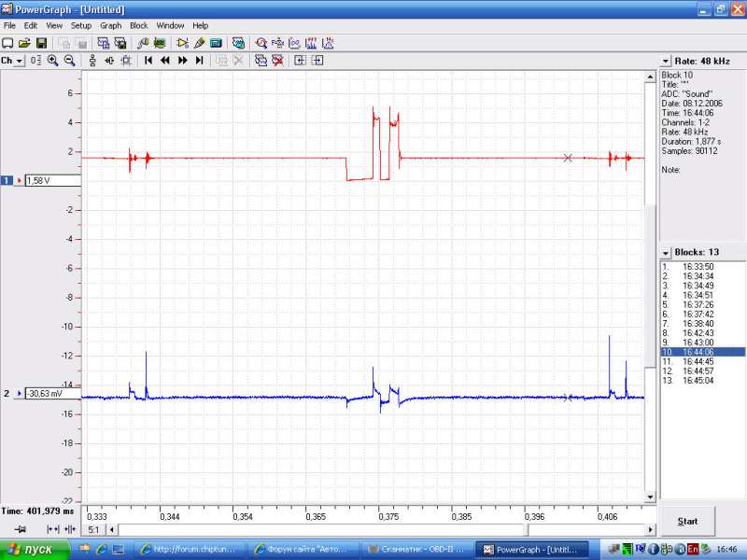
Task: Click the pin marker icon below Time
Action: [20, 529]
